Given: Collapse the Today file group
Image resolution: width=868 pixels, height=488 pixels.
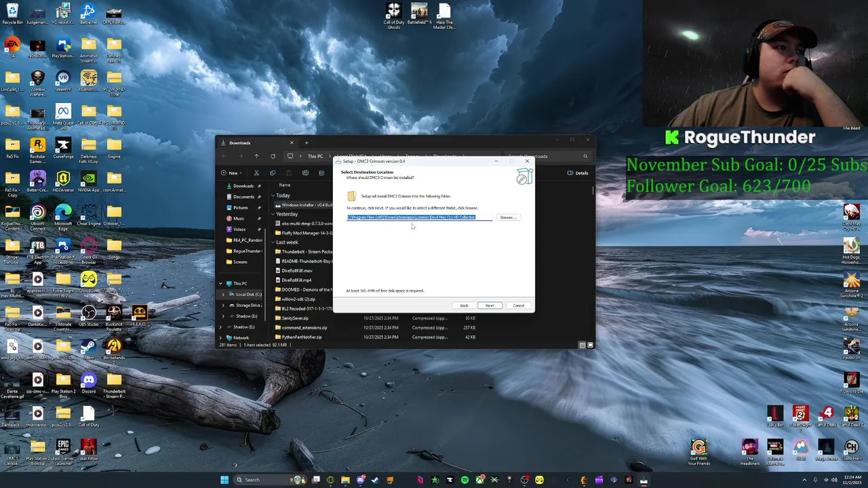Looking at the screenshot, I should click(273, 195).
